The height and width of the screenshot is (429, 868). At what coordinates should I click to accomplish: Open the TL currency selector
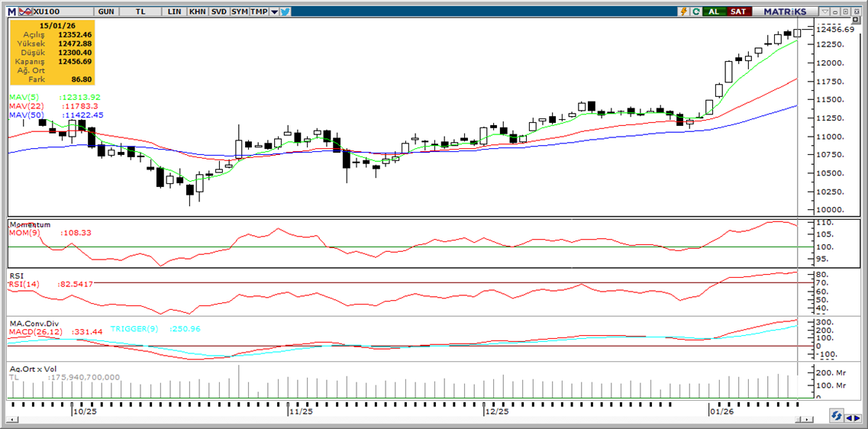(x=140, y=11)
